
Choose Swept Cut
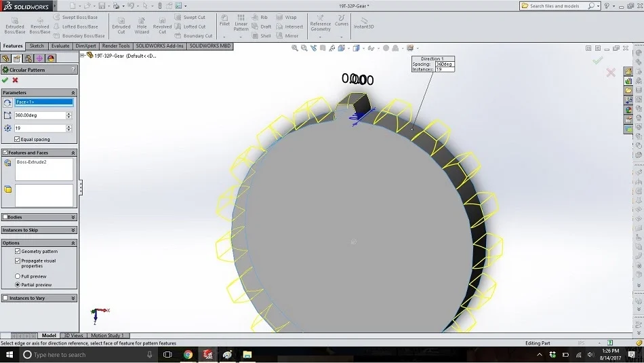tap(190, 17)
